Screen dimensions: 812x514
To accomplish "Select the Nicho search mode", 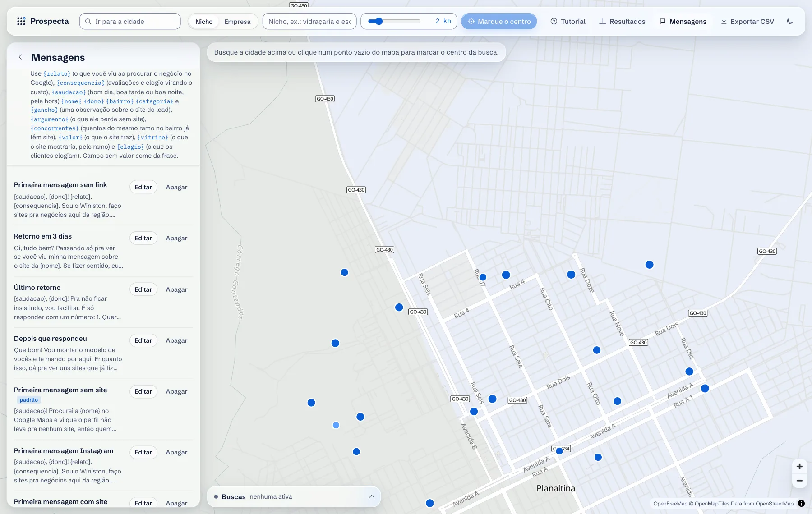I will point(204,21).
